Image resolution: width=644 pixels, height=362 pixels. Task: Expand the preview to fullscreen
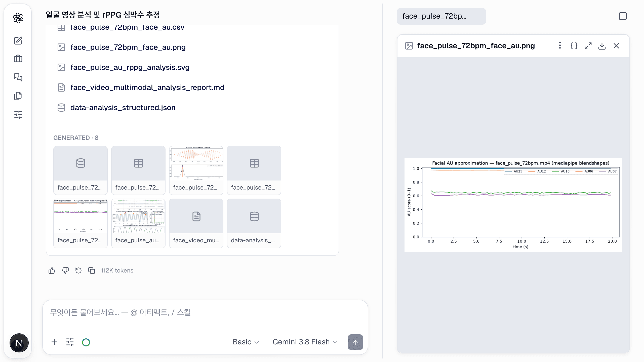(x=588, y=46)
